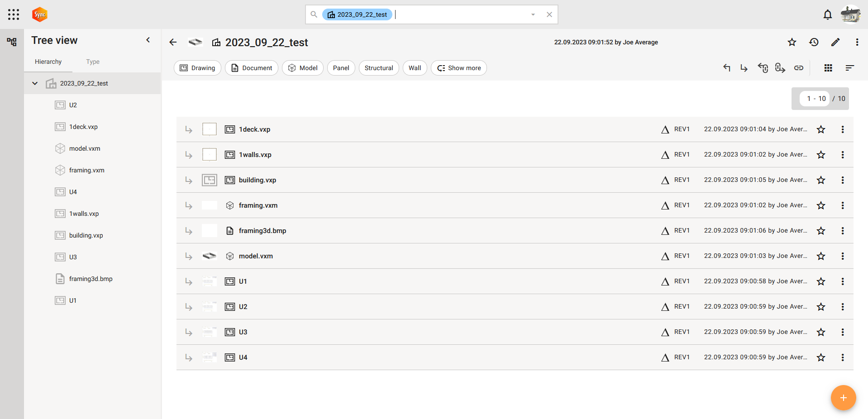The image size is (868, 419).
Task: Toggle favorite star for row U4
Action: click(x=821, y=357)
